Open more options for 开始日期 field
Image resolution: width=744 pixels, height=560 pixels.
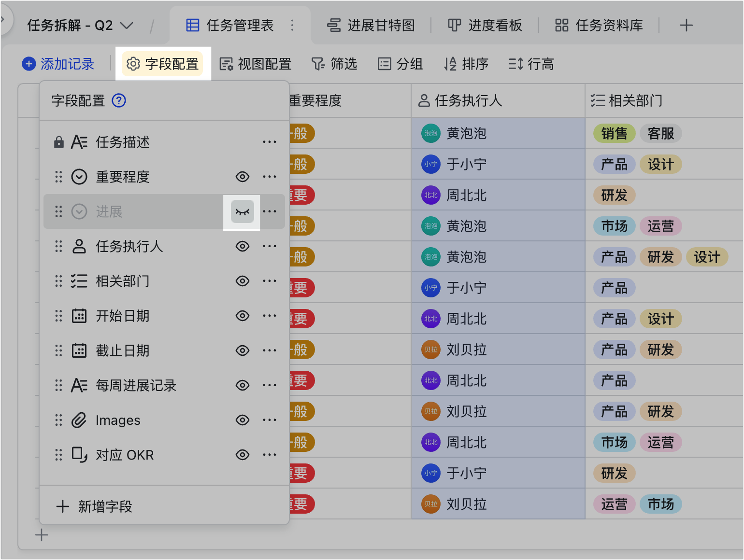[270, 316]
